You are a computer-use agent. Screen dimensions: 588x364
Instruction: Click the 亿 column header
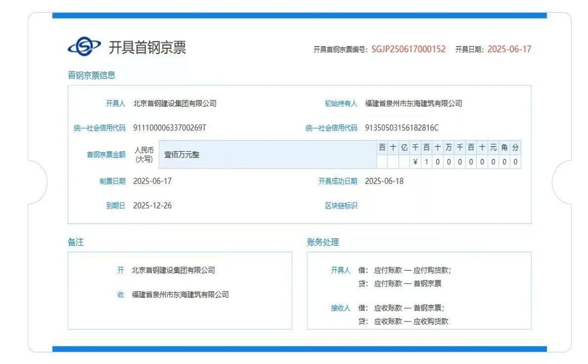coord(404,147)
